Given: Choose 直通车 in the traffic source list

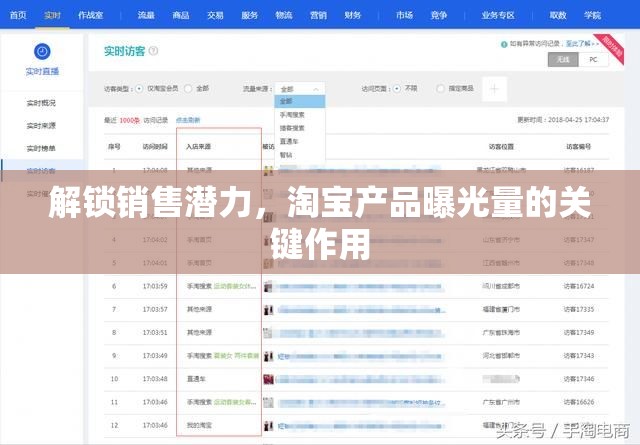Looking at the screenshot, I should tap(289, 141).
